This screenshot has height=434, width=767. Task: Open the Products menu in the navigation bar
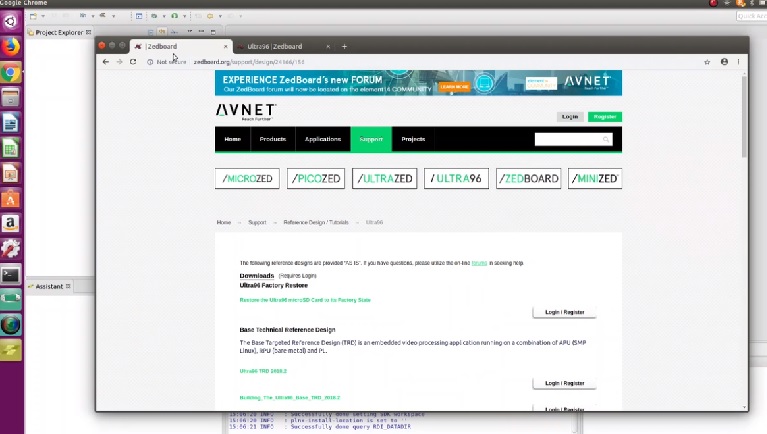(x=273, y=139)
